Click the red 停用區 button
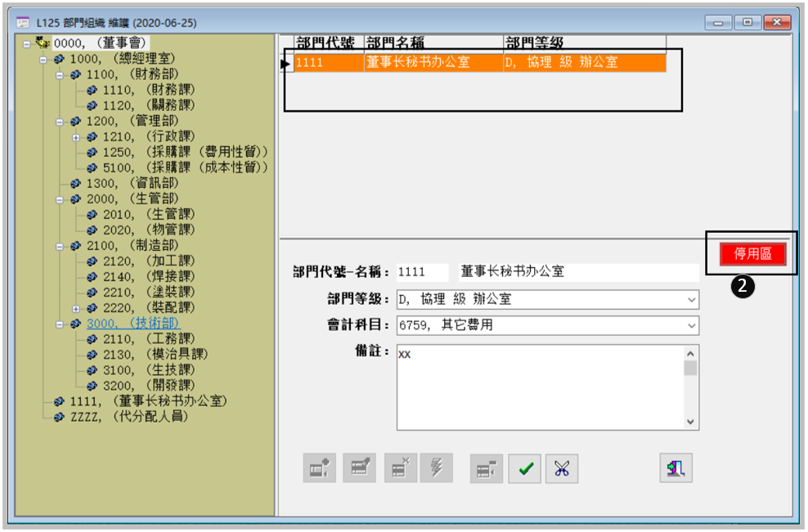Viewport: 808px width, 532px height. click(x=752, y=254)
